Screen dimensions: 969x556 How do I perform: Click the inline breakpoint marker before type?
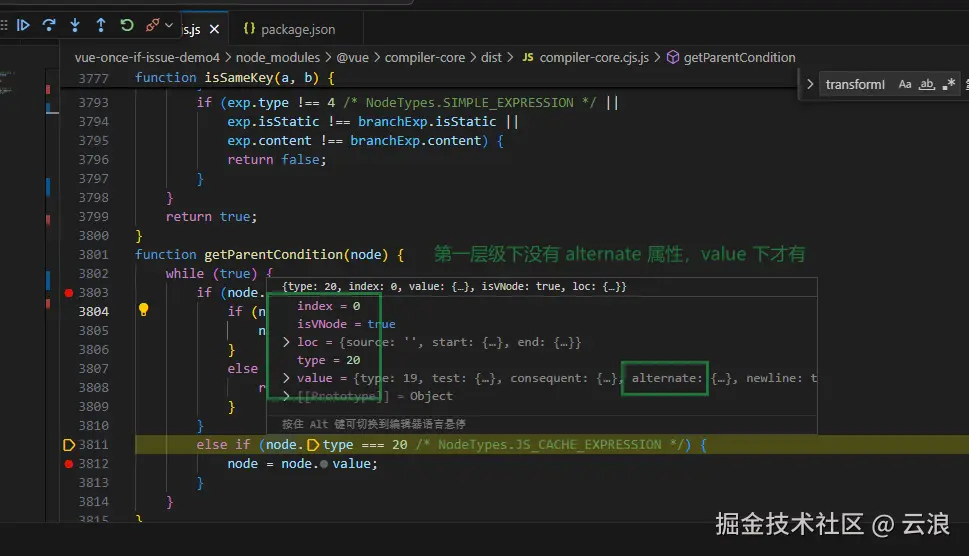(x=313, y=445)
